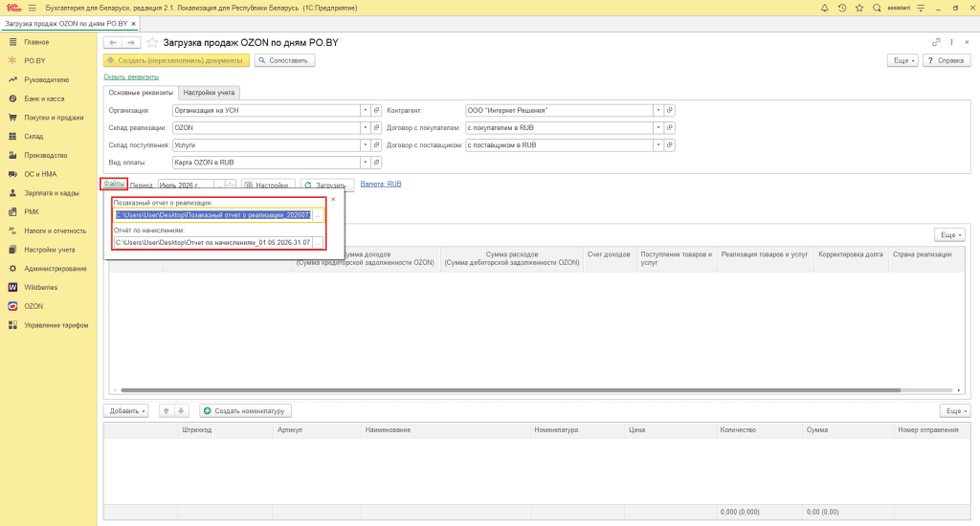The image size is (980, 526).
Task: Open the Организация value form icon
Action: (x=376, y=110)
